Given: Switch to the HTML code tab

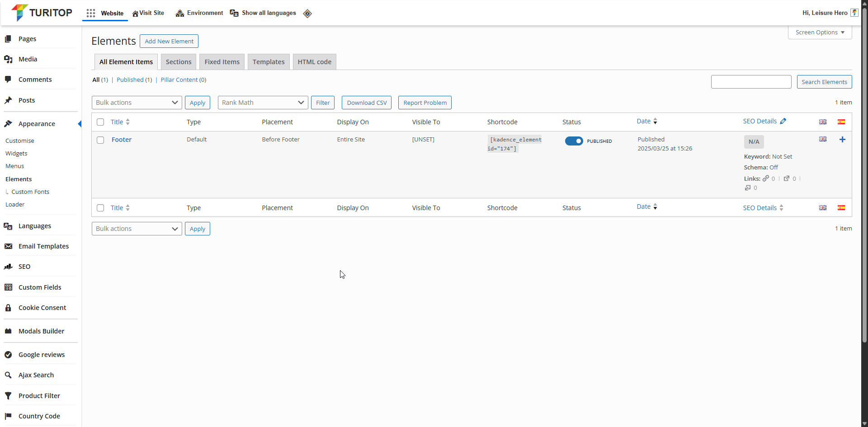Looking at the screenshot, I should point(314,62).
